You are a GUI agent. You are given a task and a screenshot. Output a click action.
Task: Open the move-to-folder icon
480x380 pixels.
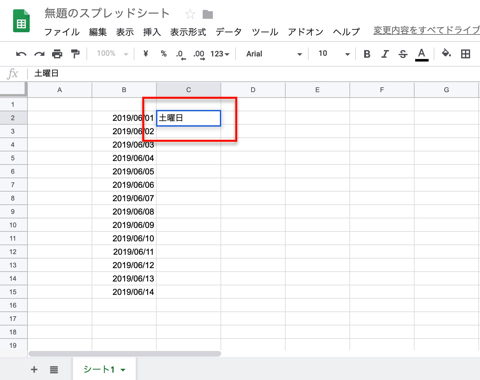[x=208, y=14]
